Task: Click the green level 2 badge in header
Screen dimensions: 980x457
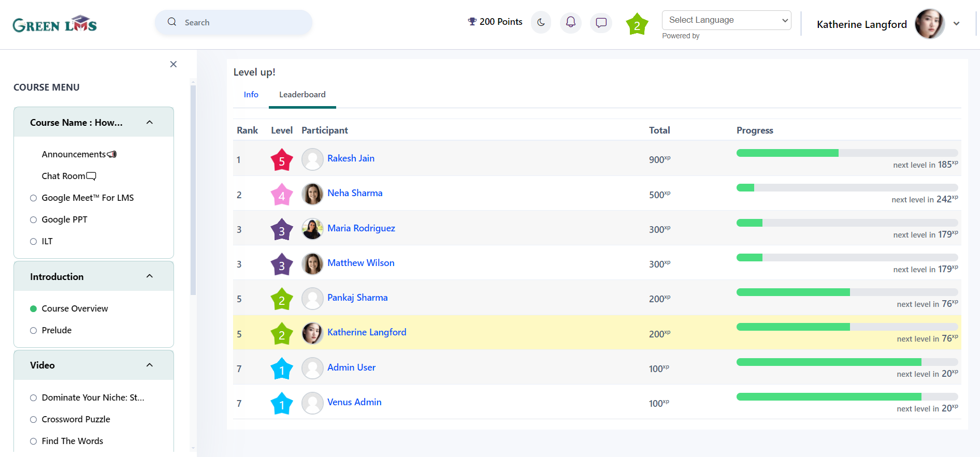Action: point(637,24)
